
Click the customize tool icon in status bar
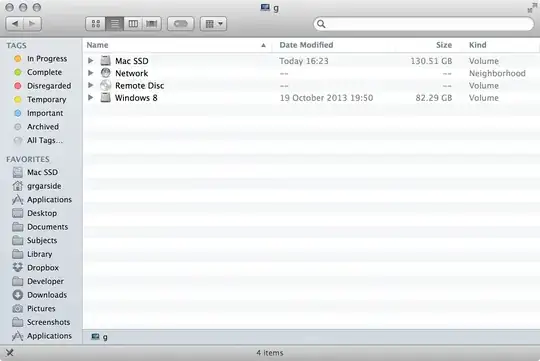10,352
